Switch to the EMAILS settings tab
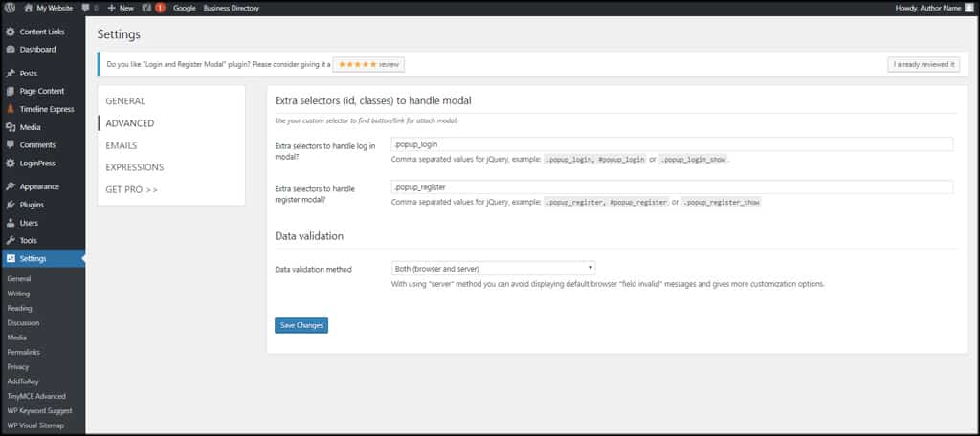980x436 pixels. 122,145
